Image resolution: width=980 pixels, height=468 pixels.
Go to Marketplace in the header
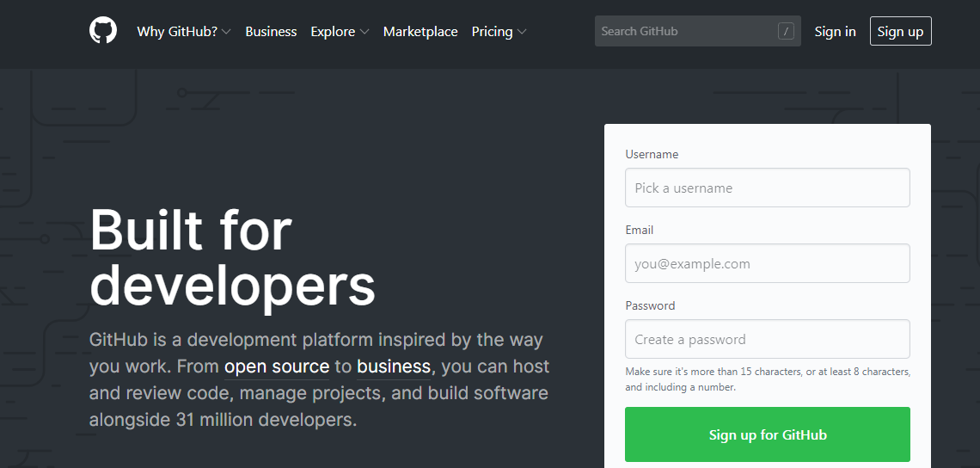pyautogui.click(x=420, y=32)
